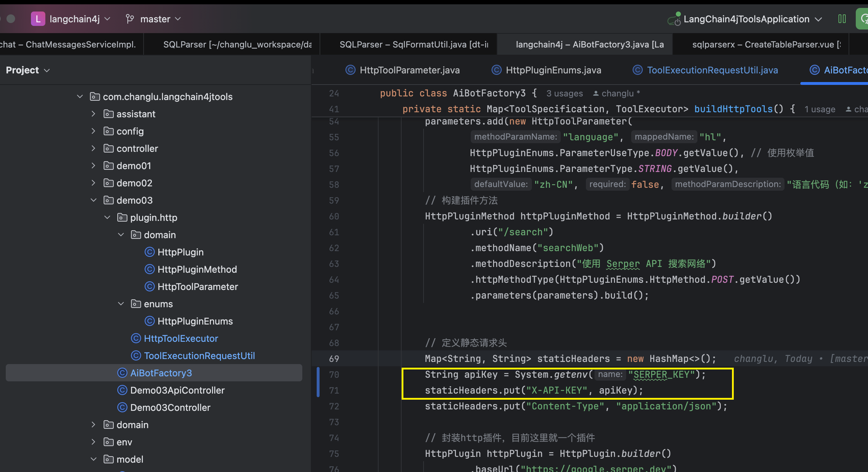Click the LangChain4jToolsApplication run configuration icon
The width and height of the screenshot is (868, 472).
click(x=674, y=19)
